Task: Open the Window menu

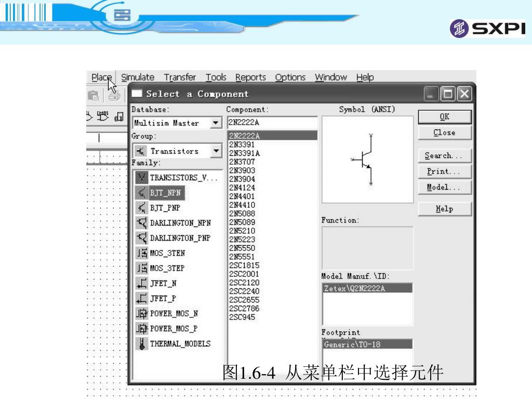Action: (331, 77)
